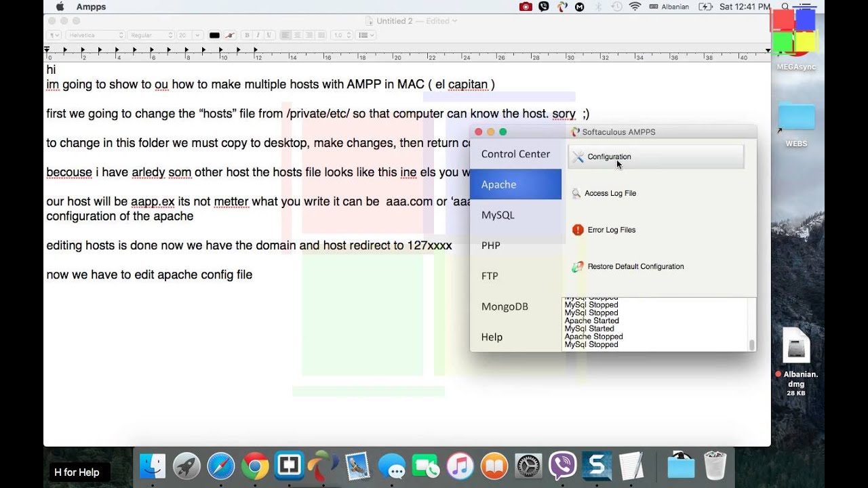Click the black text color swatch
The height and width of the screenshot is (488, 868).
(214, 35)
